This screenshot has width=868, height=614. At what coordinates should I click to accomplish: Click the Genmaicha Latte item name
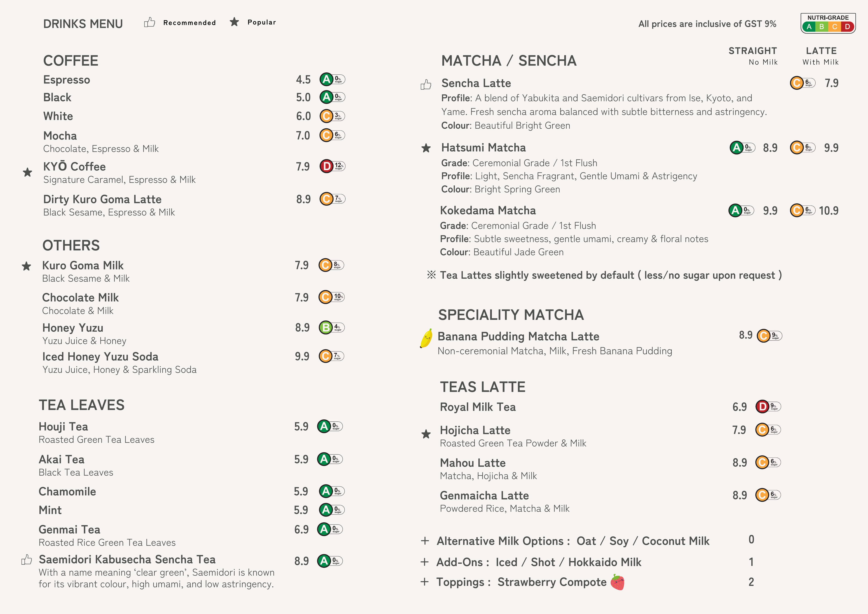point(484,495)
